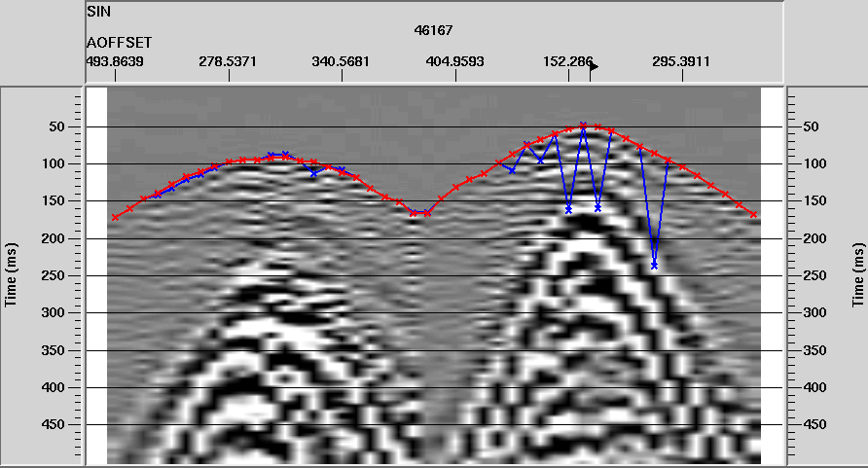Image resolution: width=868 pixels, height=468 pixels.
Task: Click the lowest blue pick near 240 ms
Action: point(654,266)
